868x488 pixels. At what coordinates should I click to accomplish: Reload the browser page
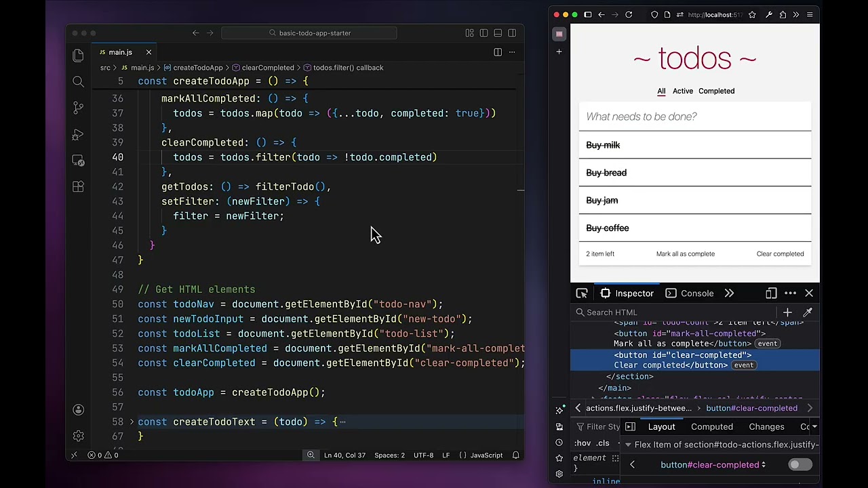[x=629, y=15]
